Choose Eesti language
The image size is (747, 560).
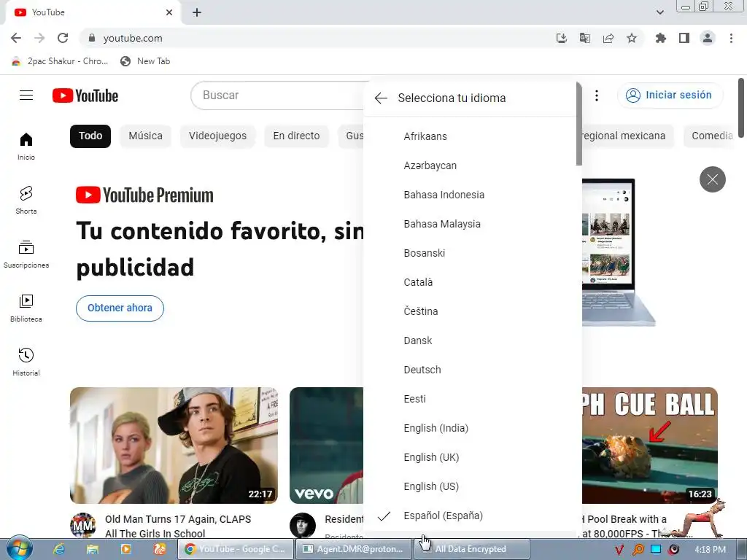(470, 399)
